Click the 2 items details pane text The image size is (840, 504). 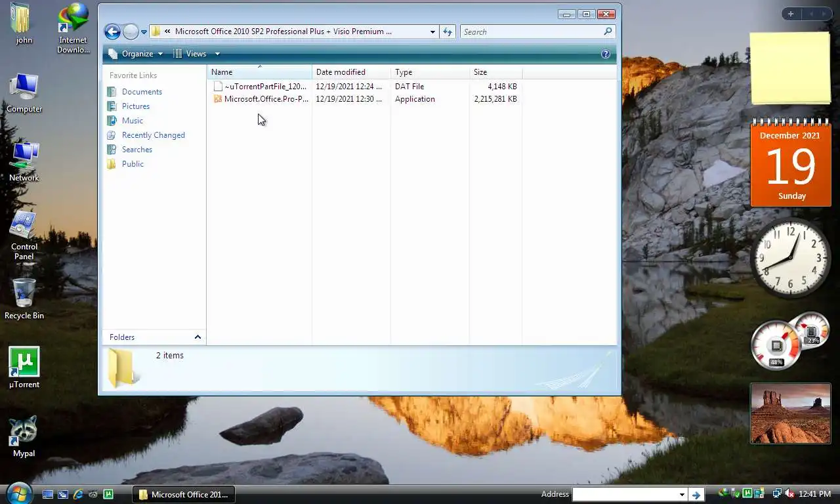(x=170, y=356)
